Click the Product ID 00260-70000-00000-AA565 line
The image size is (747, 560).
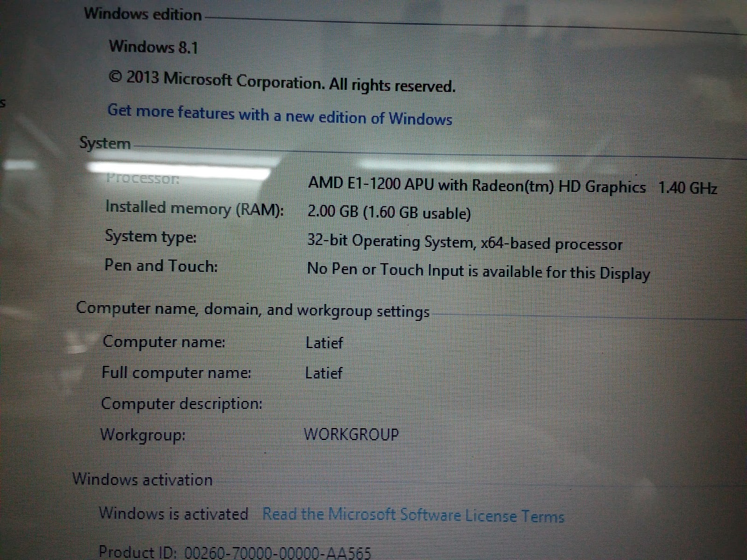(235, 552)
